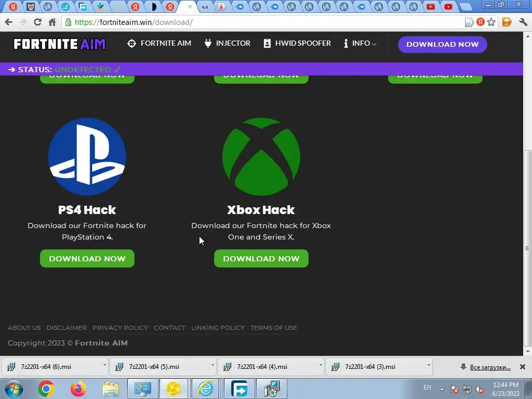Reload the page with the refresh icon
The height and width of the screenshot is (399, 532).
tap(37, 22)
